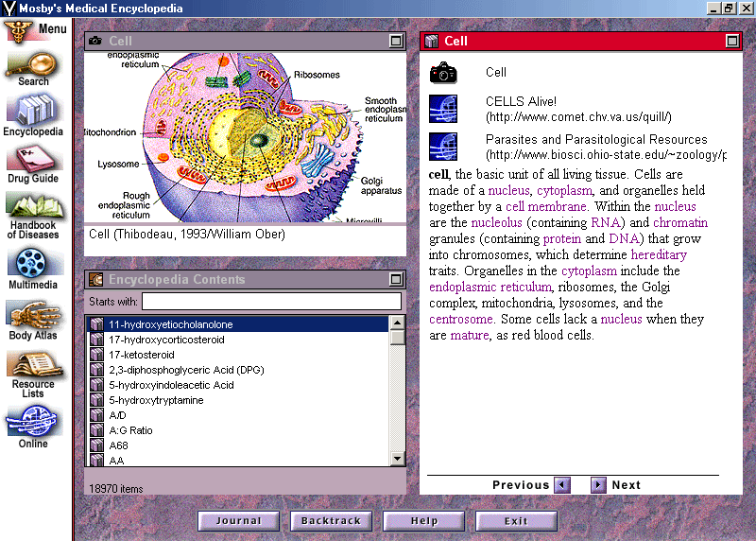
Task: Follow the centrosome link
Action: pos(461,320)
